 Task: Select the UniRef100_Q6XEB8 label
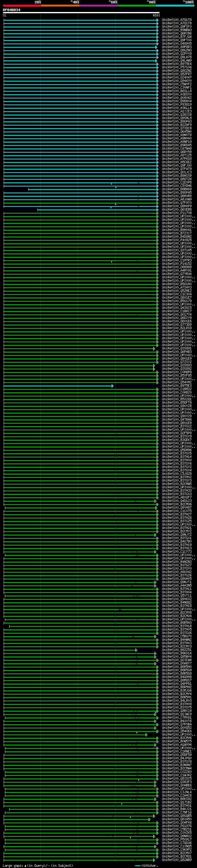pos(177,210)
